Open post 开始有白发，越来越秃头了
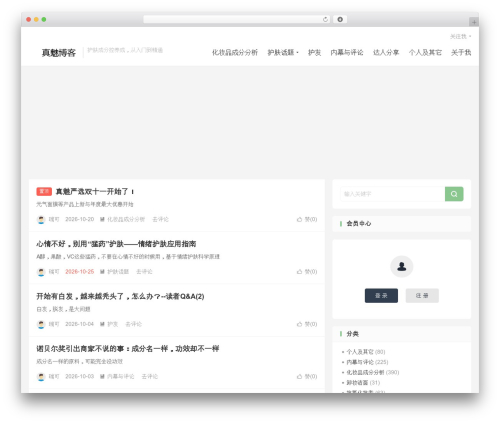Image resolution: width=500 pixels, height=423 pixels. click(120, 296)
